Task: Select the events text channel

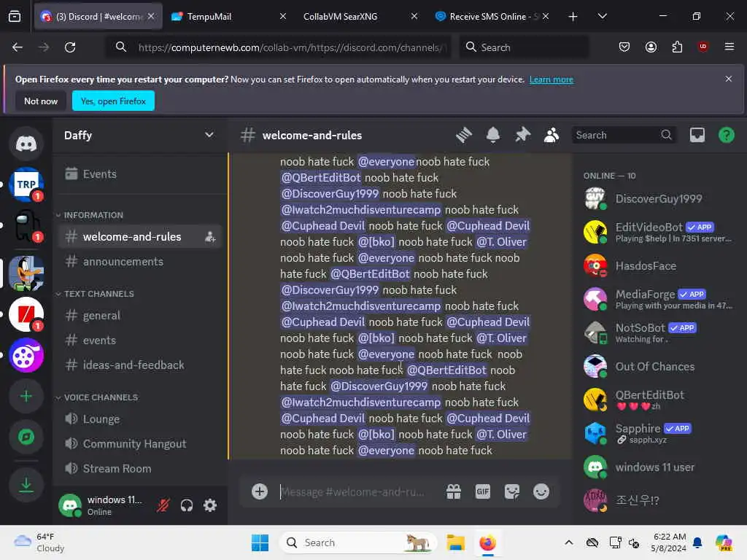Action: [x=140, y=340]
